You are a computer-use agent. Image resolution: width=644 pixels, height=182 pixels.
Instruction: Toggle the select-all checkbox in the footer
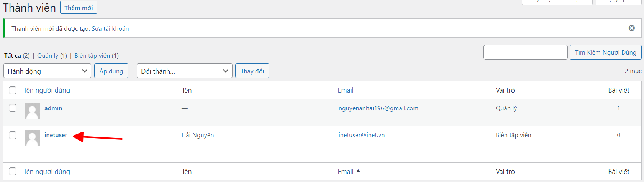click(x=13, y=171)
